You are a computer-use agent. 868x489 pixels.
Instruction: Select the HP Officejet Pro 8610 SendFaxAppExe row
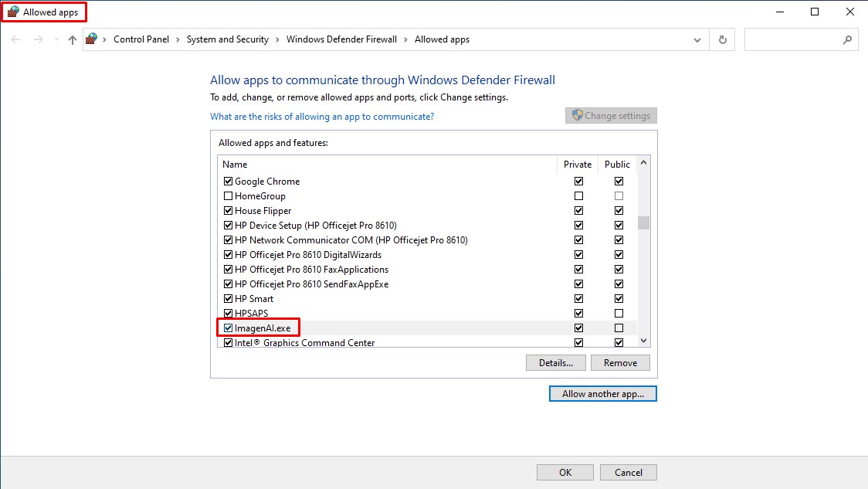point(427,284)
